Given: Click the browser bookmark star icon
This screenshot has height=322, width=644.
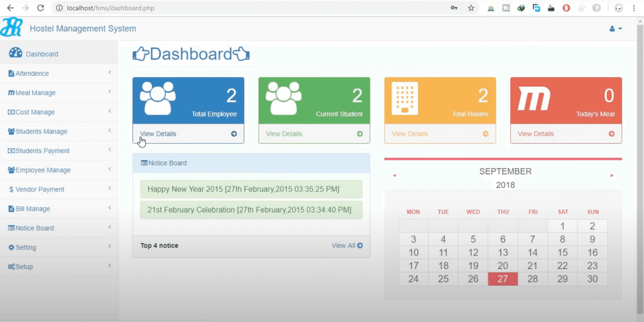Looking at the screenshot, I should (x=471, y=8).
